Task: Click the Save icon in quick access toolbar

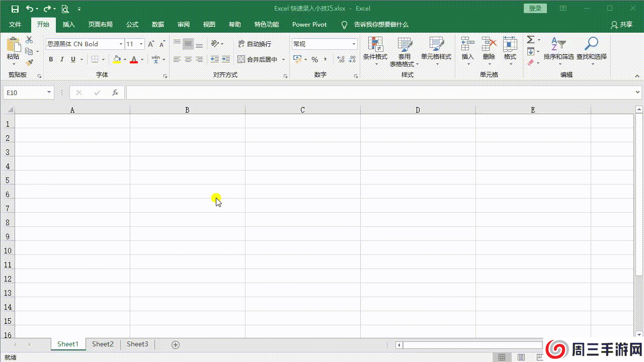Action: pyautogui.click(x=15, y=9)
